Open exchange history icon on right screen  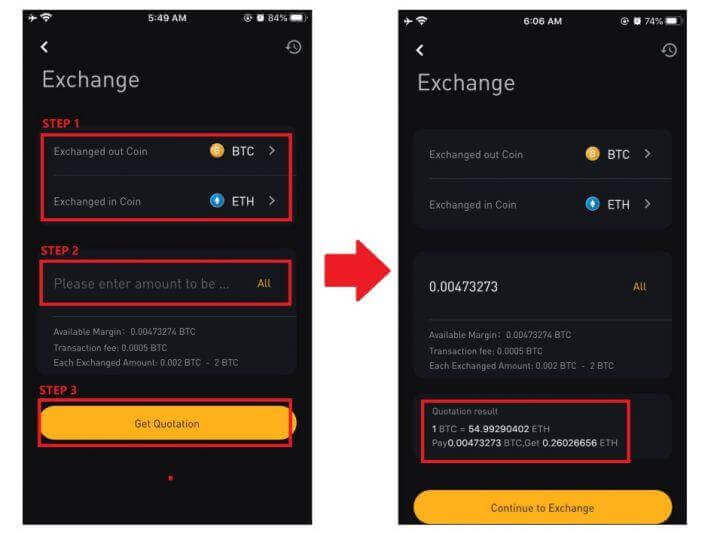(669, 50)
